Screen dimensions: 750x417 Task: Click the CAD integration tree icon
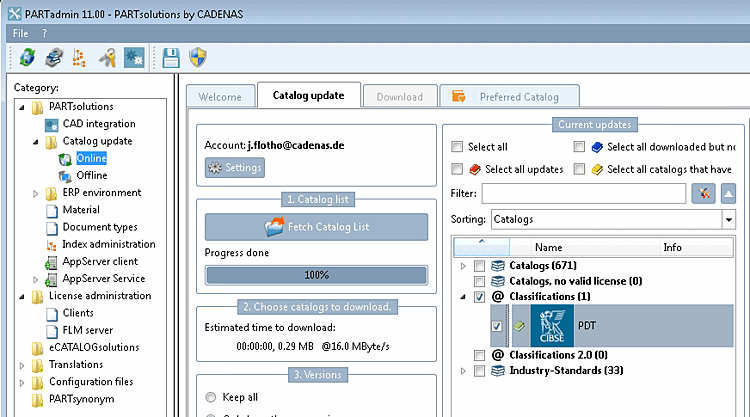tap(51, 125)
